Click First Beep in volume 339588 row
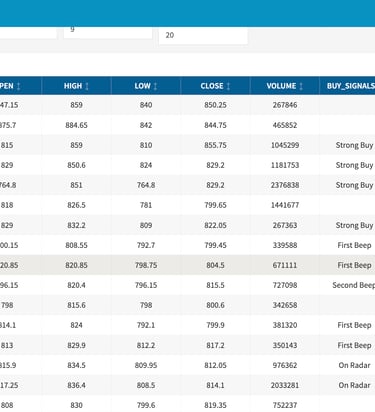Viewport: 375px width, 412px height. (x=354, y=245)
